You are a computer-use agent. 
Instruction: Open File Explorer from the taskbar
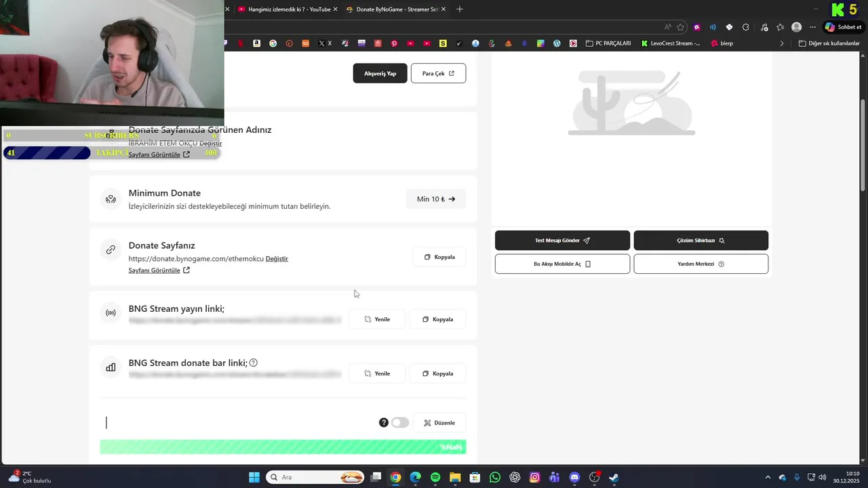455,477
